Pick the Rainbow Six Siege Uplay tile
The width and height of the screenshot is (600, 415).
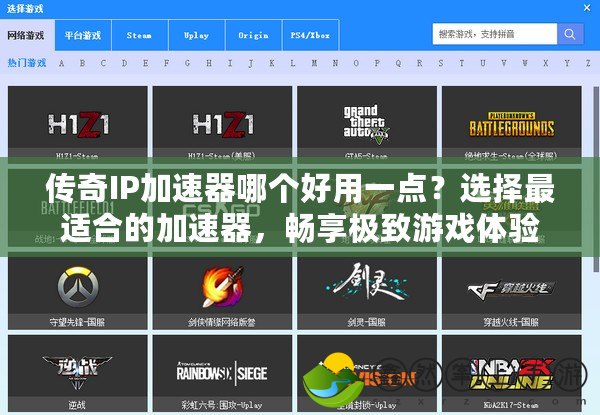[222, 373]
